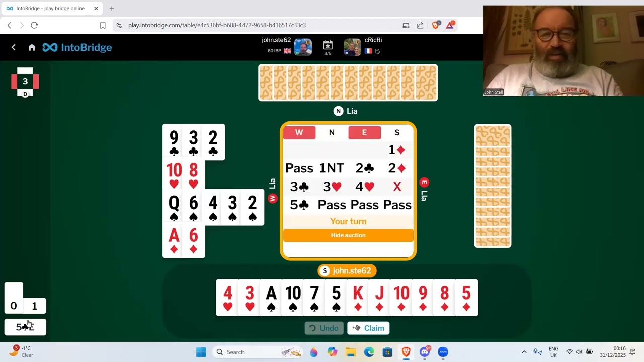Click the N column header in auction
The image size is (644, 362).
click(332, 132)
